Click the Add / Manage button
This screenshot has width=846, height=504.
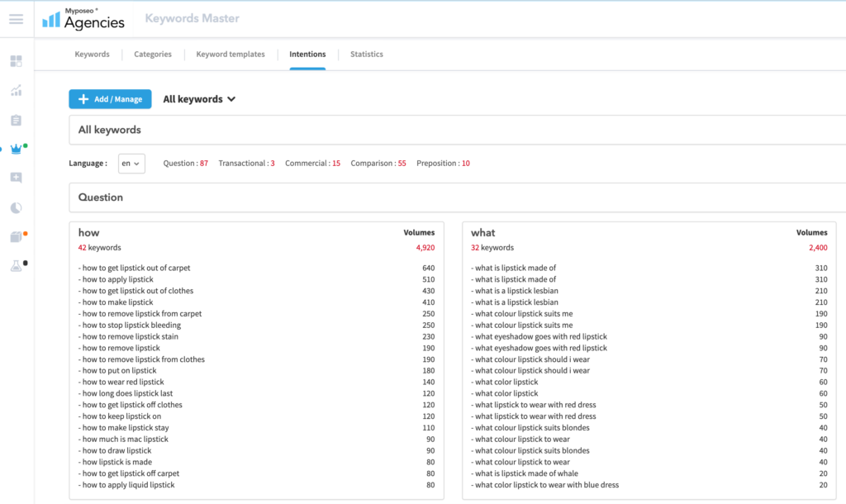[x=110, y=99]
